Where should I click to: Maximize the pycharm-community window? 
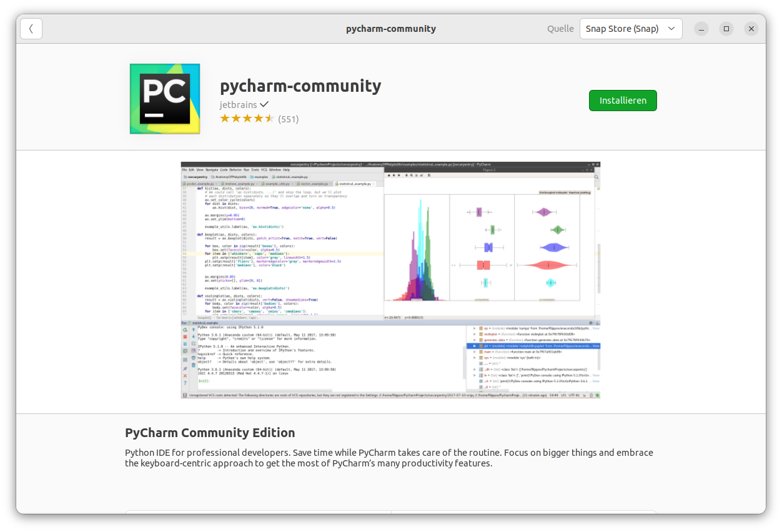(726, 29)
